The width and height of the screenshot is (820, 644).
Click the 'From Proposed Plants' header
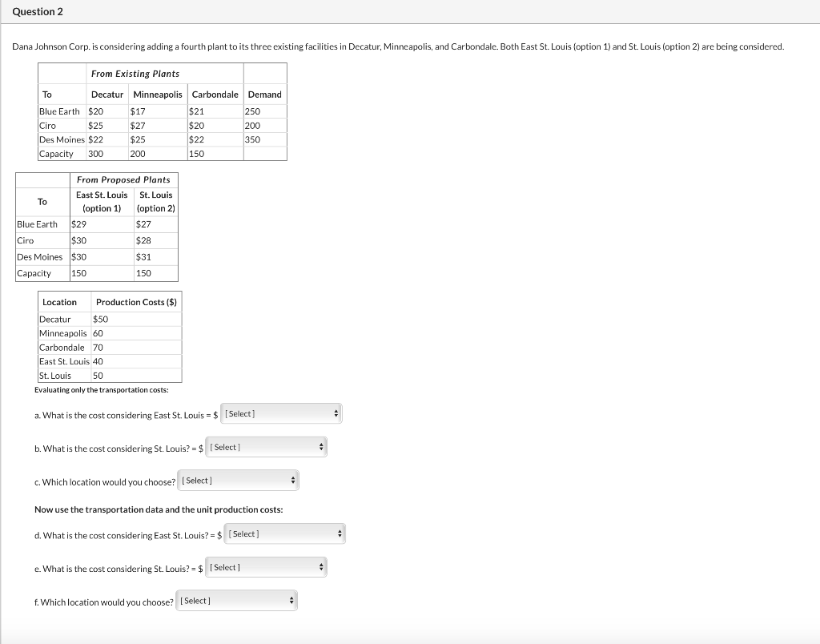(x=123, y=180)
